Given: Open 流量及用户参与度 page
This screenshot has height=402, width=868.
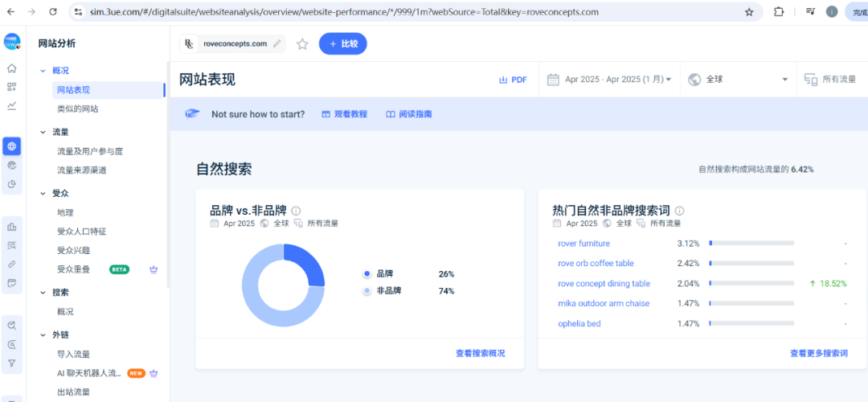Looking at the screenshot, I should tap(90, 151).
